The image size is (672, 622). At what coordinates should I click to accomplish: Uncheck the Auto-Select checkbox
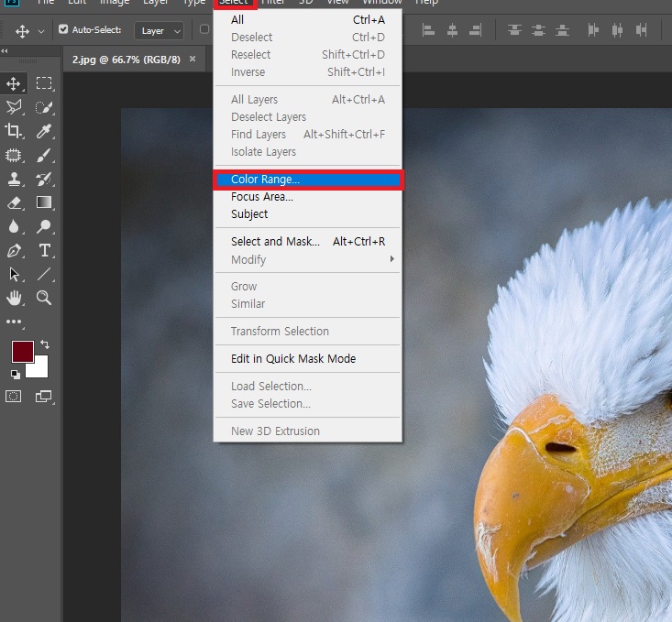point(63,29)
